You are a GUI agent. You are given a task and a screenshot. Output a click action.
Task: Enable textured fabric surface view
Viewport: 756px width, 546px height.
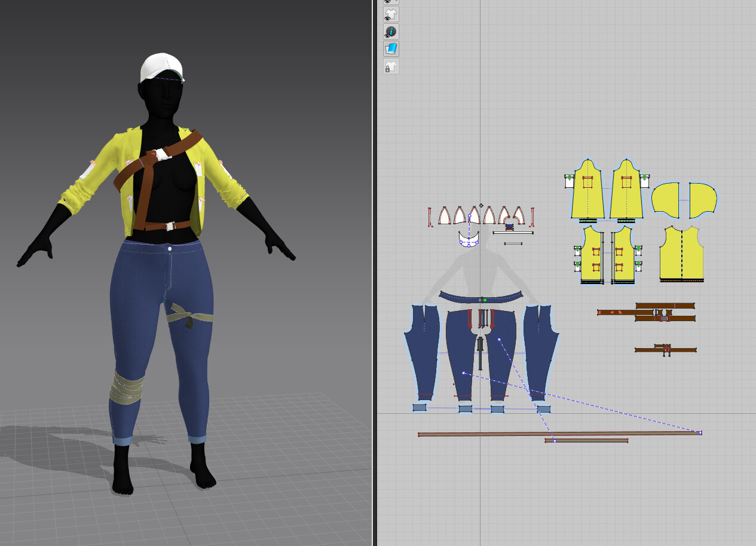[392, 48]
